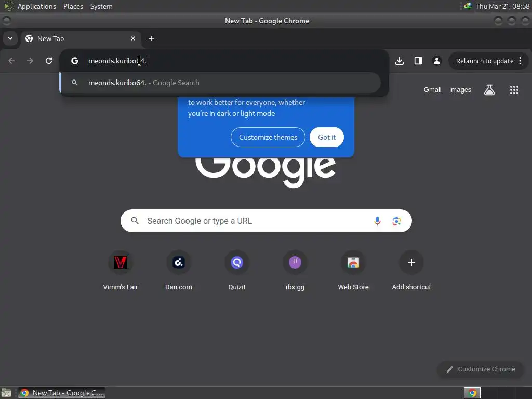The image size is (532, 399).
Task: Expand the tab search dropdown arrow
Action: point(10,38)
